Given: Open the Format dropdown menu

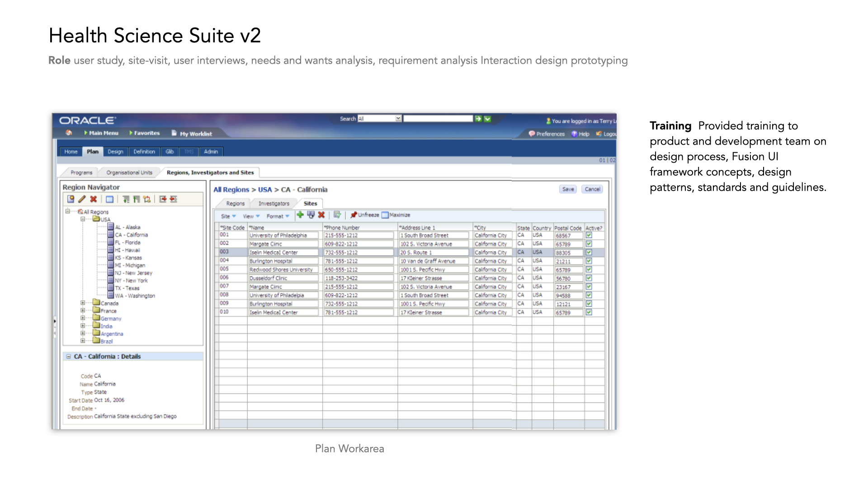Looking at the screenshot, I should tap(278, 216).
